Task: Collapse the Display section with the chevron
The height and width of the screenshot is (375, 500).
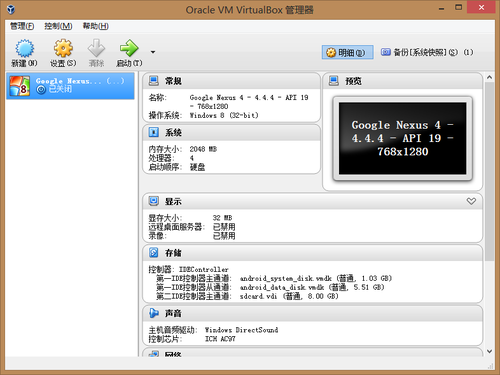Action: click(471, 201)
